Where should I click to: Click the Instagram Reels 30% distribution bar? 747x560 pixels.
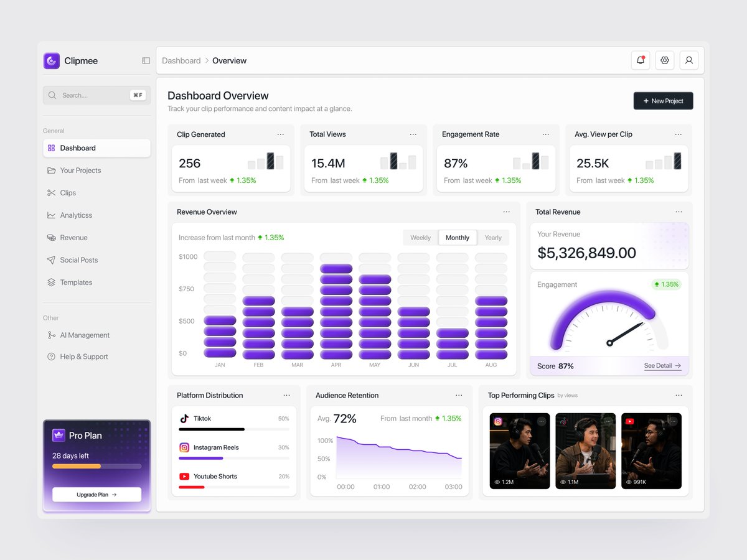pos(234,458)
